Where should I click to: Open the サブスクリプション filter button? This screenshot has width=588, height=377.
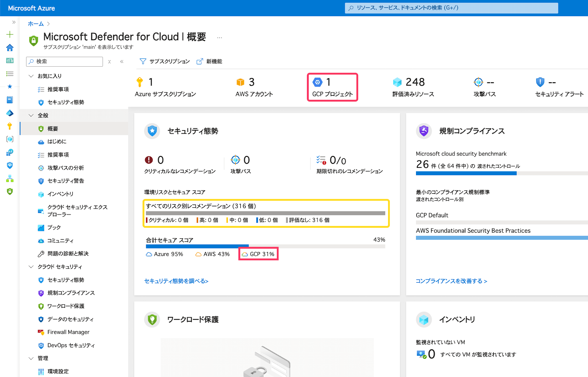point(165,61)
